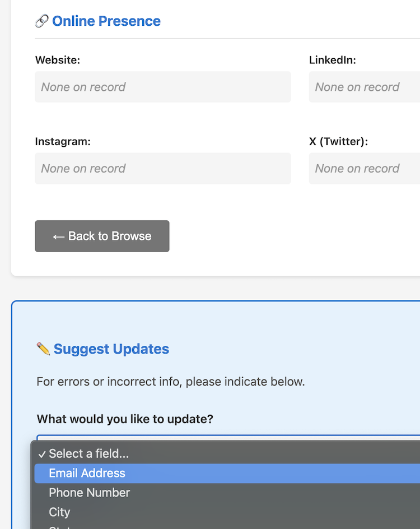Click the X (Twitter) label

click(x=338, y=142)
